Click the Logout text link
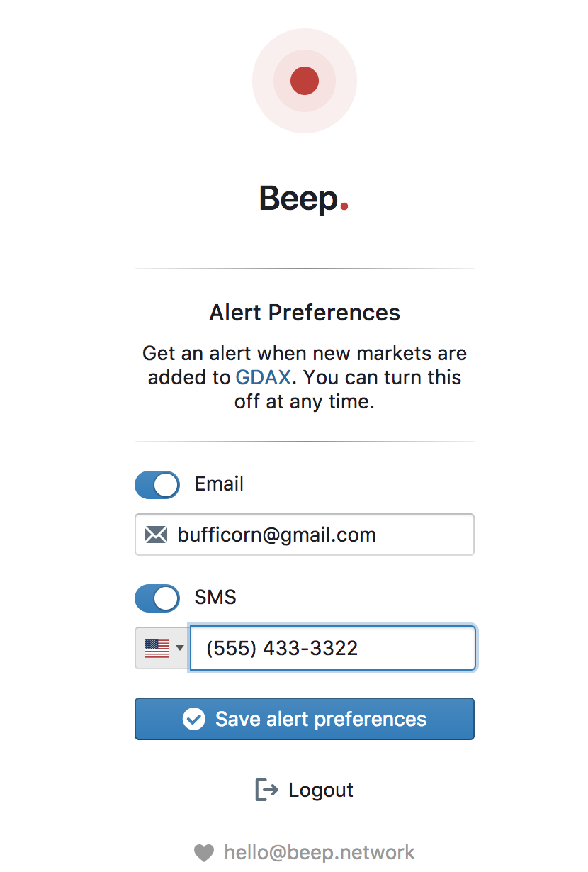The height and width of the screenshot is (872, 588). tap(320, 790)
